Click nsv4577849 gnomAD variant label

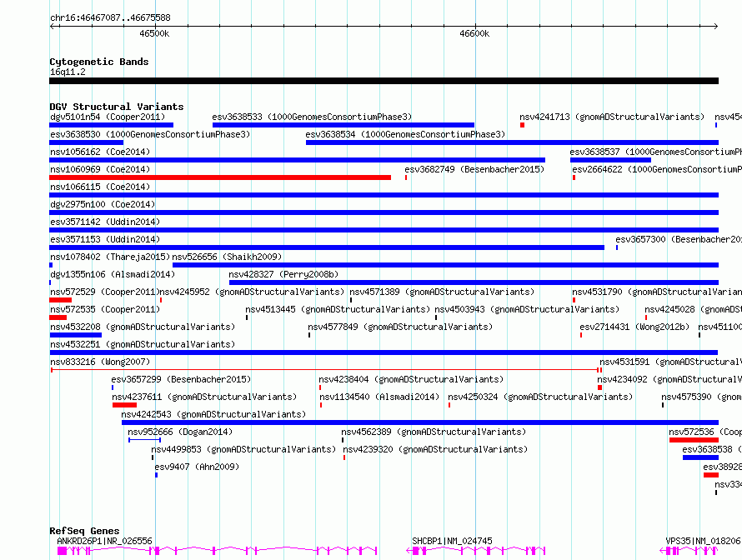pyautogui.click(x=400, y=327)
